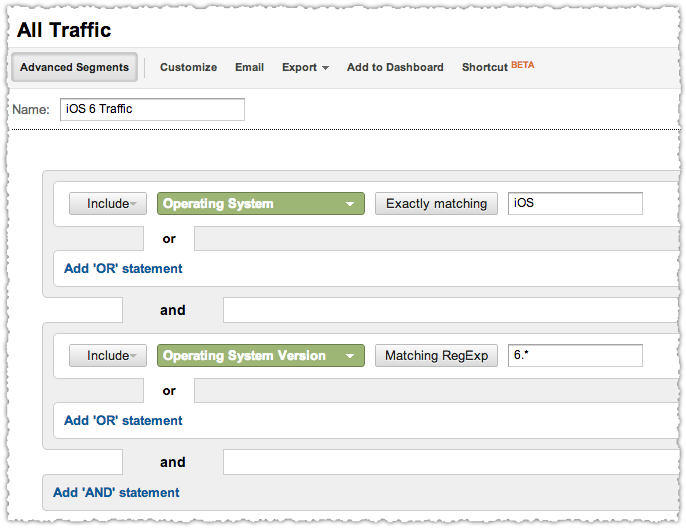Click Add to Dashboard

point(395,67)
